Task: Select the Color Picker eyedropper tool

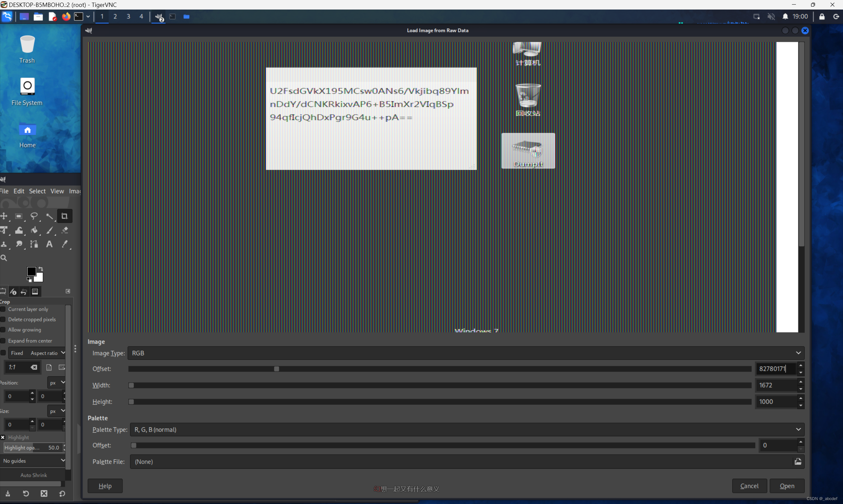Action: pyautogui.click(x=65, y=244)
